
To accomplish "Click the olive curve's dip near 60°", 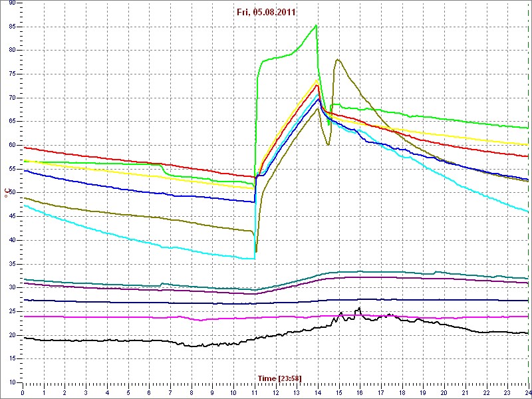I will [x=329, y=144].
